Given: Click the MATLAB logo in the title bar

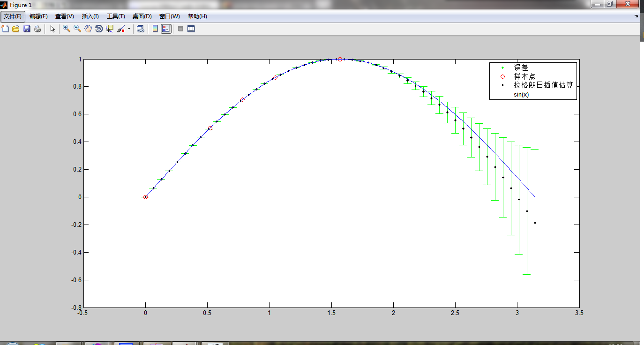Looking at the screenshot, I should 4,5.
